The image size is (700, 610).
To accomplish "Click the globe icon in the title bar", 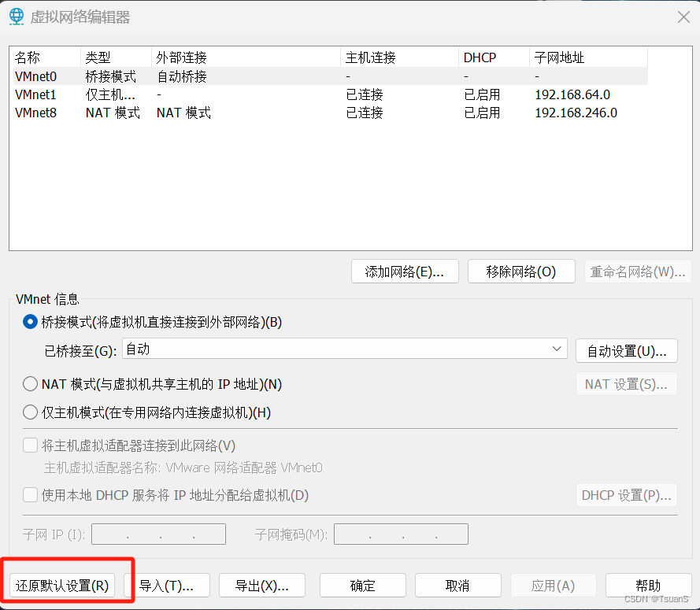I will pyautogui.click(x=17, y=17).
